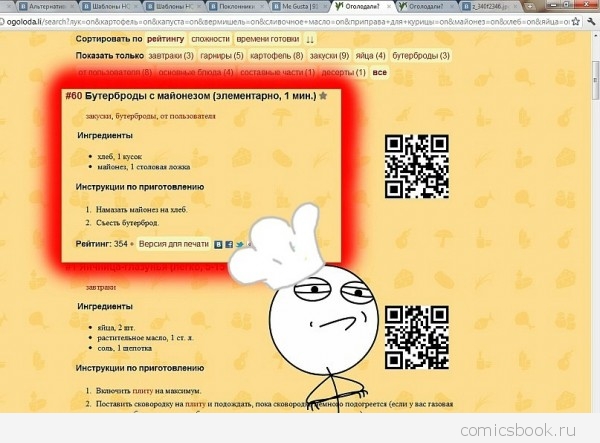Filter to show only бутерброды (3)
600x443 pixels.
point(421,55)
